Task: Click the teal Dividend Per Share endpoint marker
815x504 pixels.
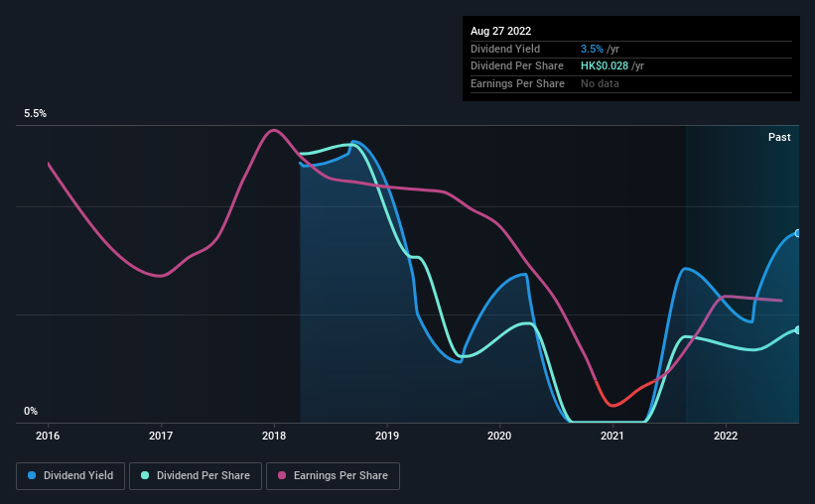Action: pos(798,330)
